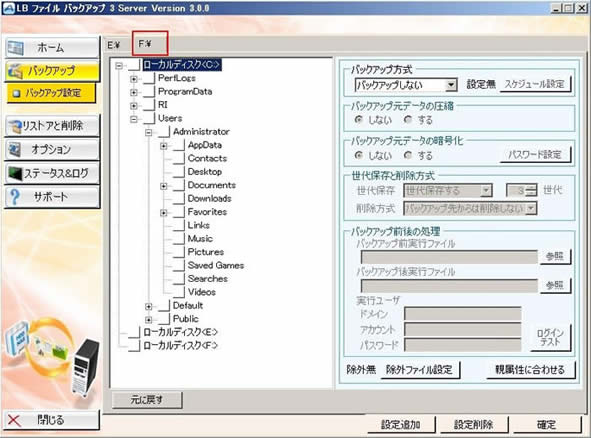Click the pre-backup executable file field
This screenshot has width=591, height=438.
[449, 257]
